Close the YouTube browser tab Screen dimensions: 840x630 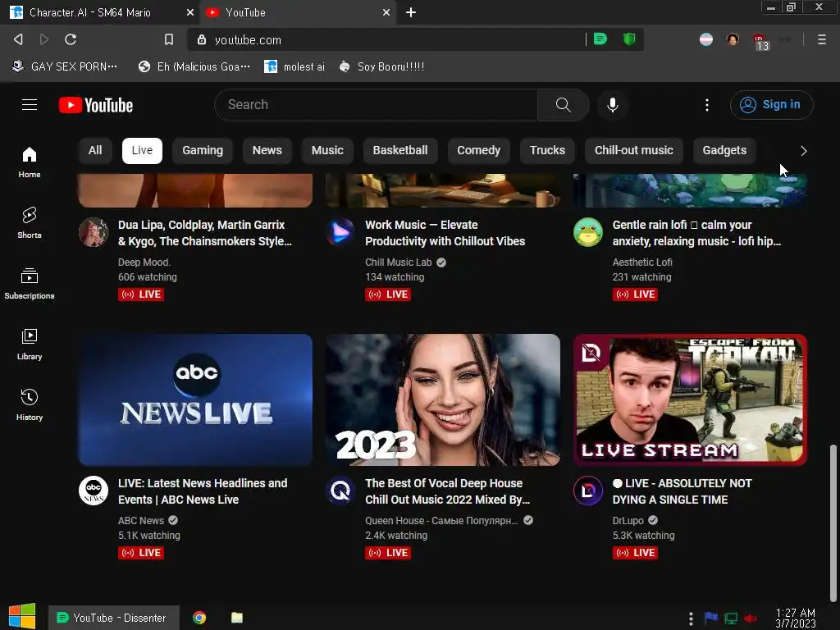pyautogui.click(x=386, y=12)
